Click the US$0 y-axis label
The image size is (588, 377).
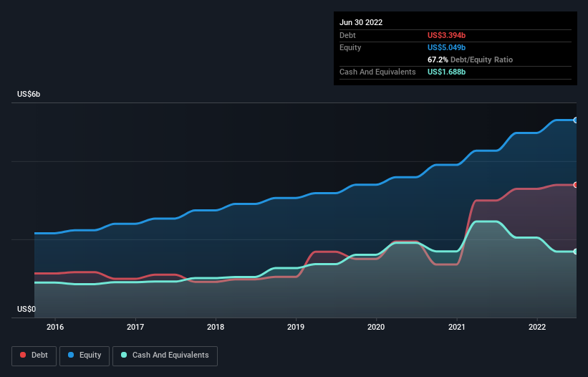(26, 309)
